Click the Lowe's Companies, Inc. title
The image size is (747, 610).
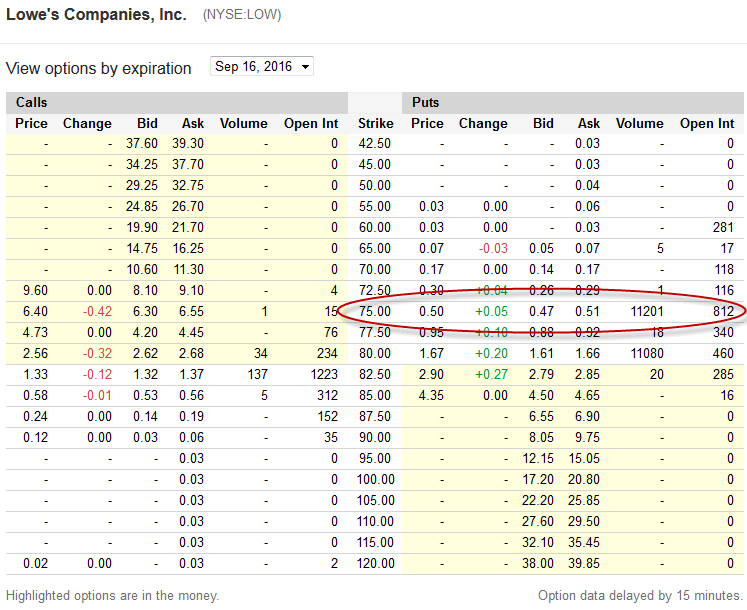pos(96,15)
